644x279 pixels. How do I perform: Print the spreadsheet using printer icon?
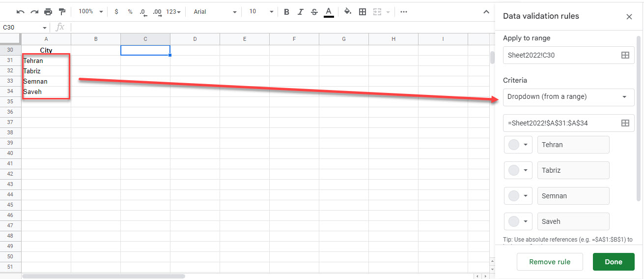(x=48, y=11)
